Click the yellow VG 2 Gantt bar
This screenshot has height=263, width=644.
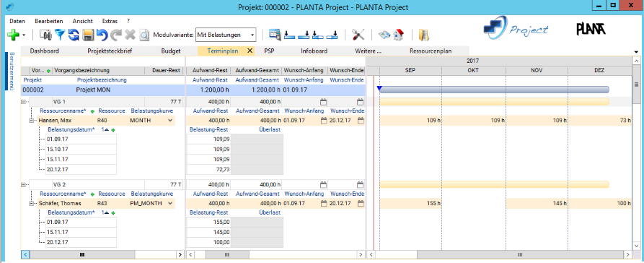tap(494, 184)
